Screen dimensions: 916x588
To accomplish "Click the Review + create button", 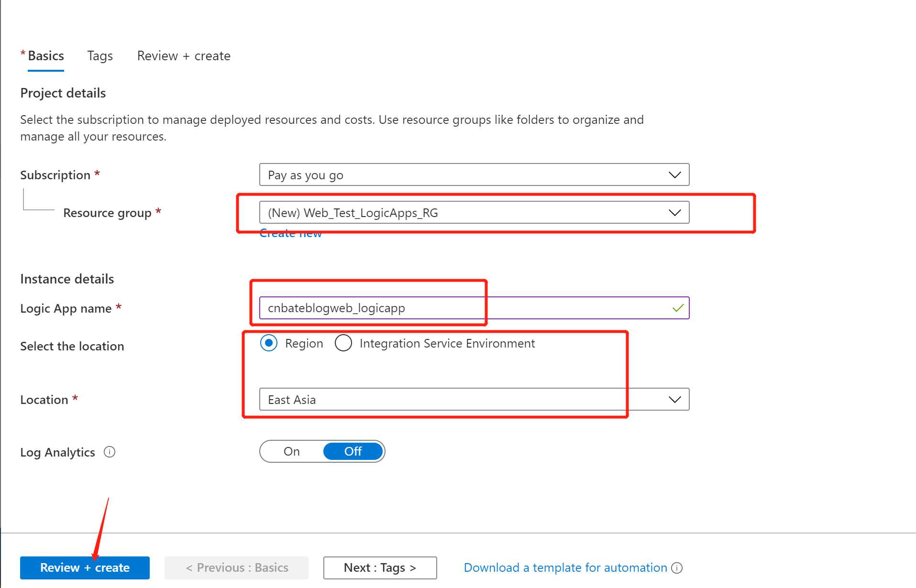I will 85,568.
